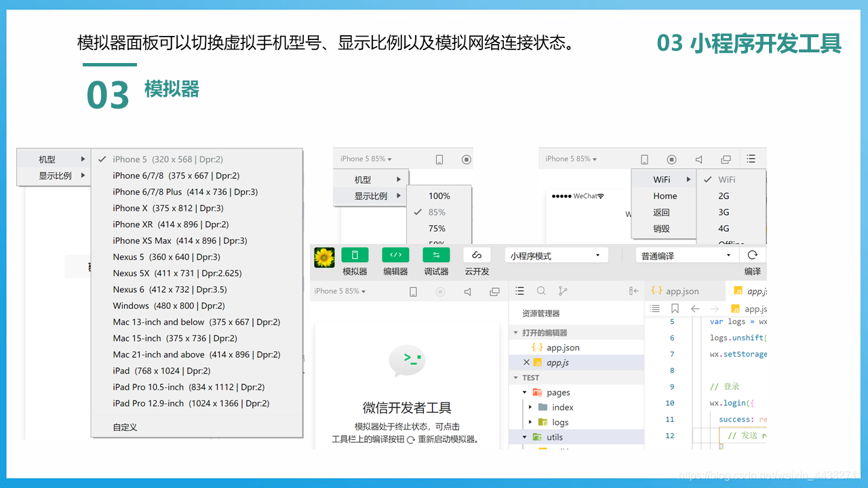Viewport: 868px width, 488px height.
Task: Open app.json under 打开的编辑器
Action: pos(576,348)
